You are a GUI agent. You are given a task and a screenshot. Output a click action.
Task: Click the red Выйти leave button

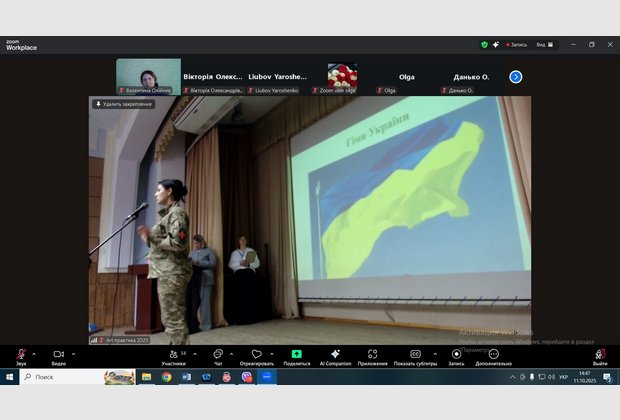click(600, 354)
